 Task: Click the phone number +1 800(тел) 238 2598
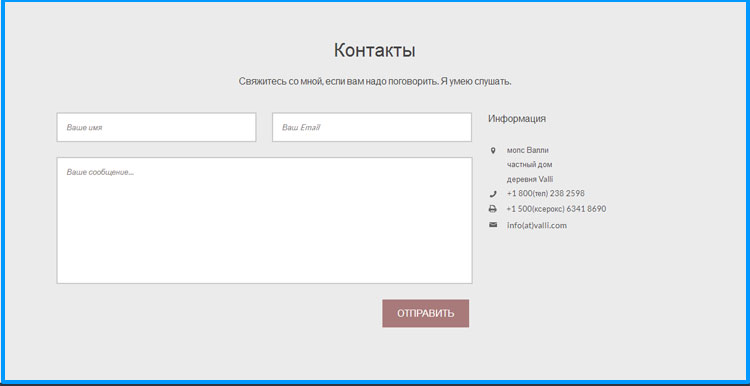(546, 193)
